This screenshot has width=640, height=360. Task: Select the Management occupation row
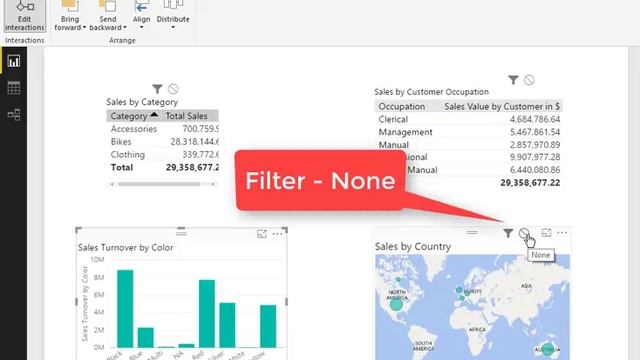pyautogui.click(x=469, y=132)
